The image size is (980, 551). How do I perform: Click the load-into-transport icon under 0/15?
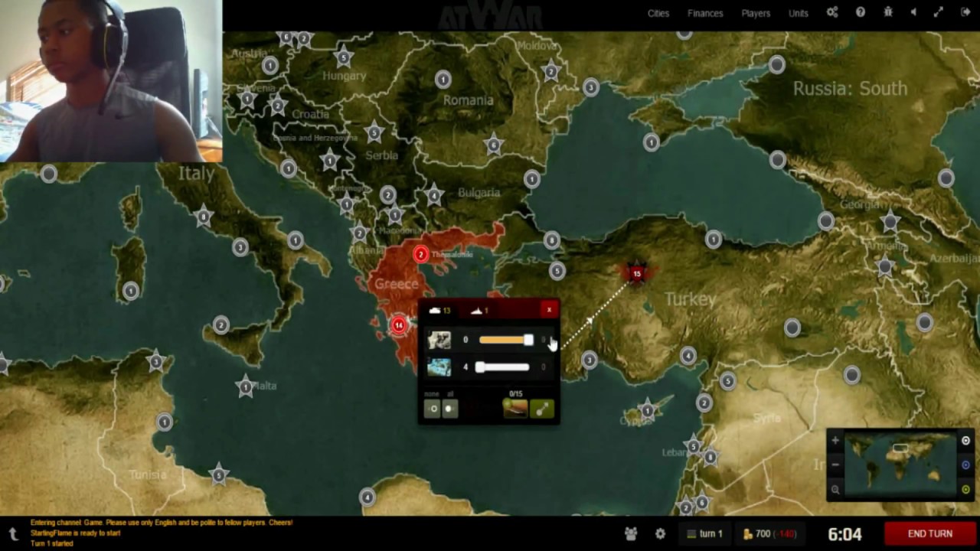point(515,409)
